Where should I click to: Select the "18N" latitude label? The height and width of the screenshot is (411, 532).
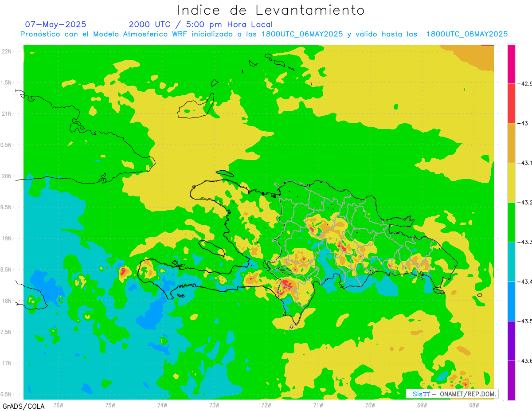[7, 301]
